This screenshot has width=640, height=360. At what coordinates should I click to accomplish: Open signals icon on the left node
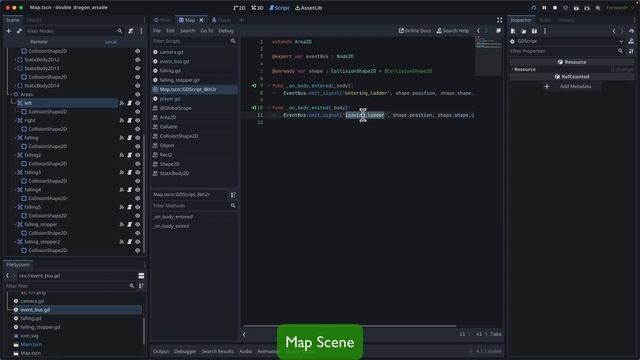point(122,103)
